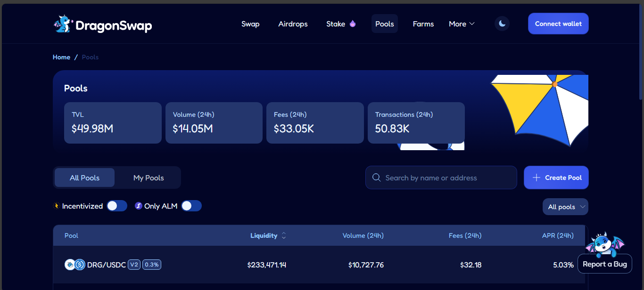Click the purple icon beside Only ALM
The image size is (644, 290).
[138, 206]
